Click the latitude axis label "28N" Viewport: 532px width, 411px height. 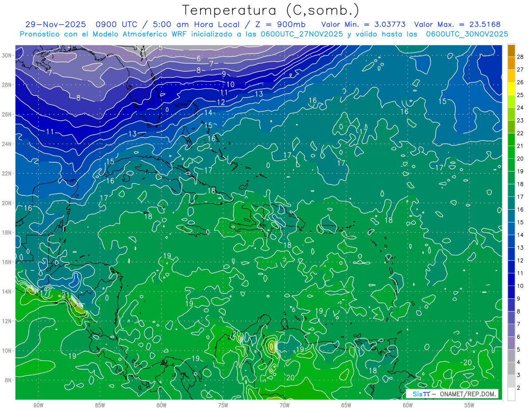click(7, 85)
